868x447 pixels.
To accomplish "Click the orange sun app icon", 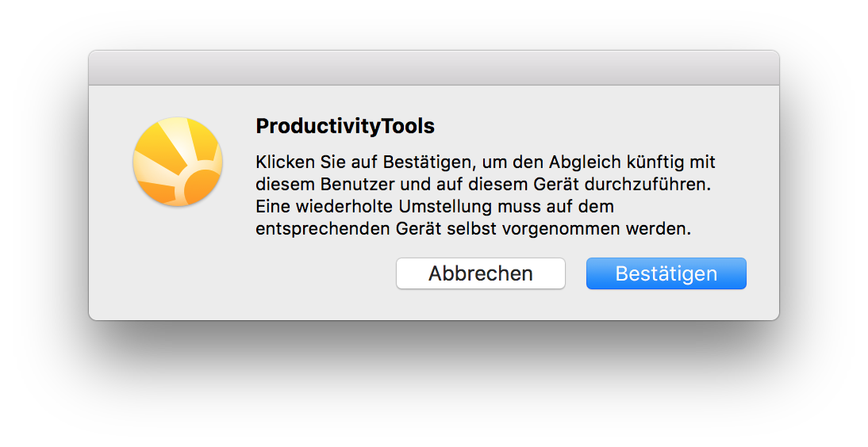I will [x=178, y=162].
